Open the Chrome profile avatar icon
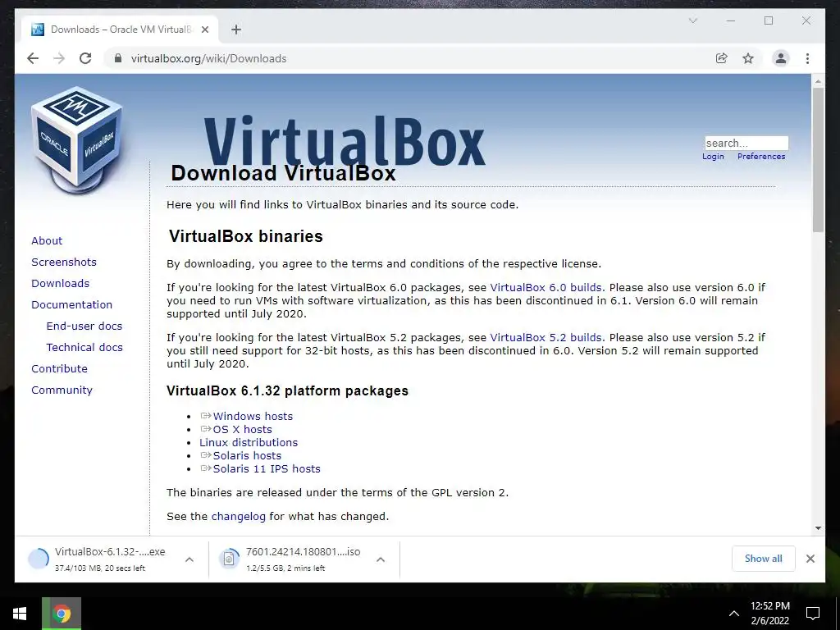Image resolution: width=840 pixels, height=630 pixels. click(x=781, y=58)
